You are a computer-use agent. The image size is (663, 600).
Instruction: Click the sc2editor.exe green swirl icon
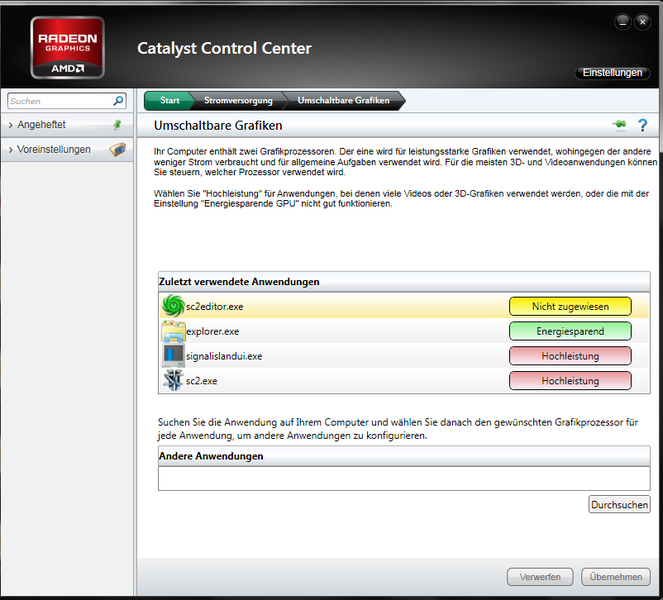click(173, 306)
